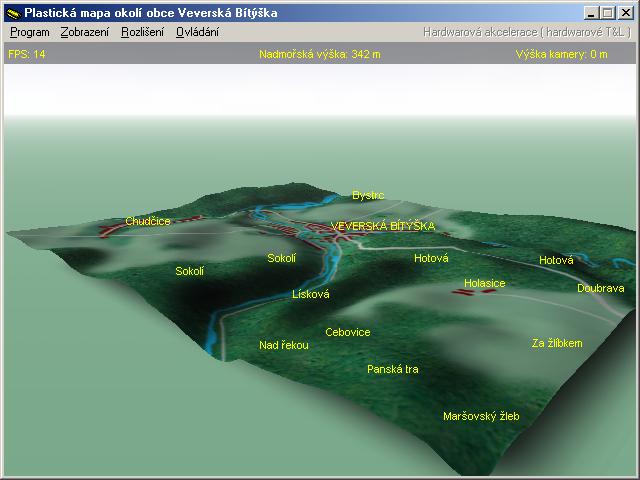Click the Čebovice label on the terrain
640x480 pixels.
tap(348, 332)
